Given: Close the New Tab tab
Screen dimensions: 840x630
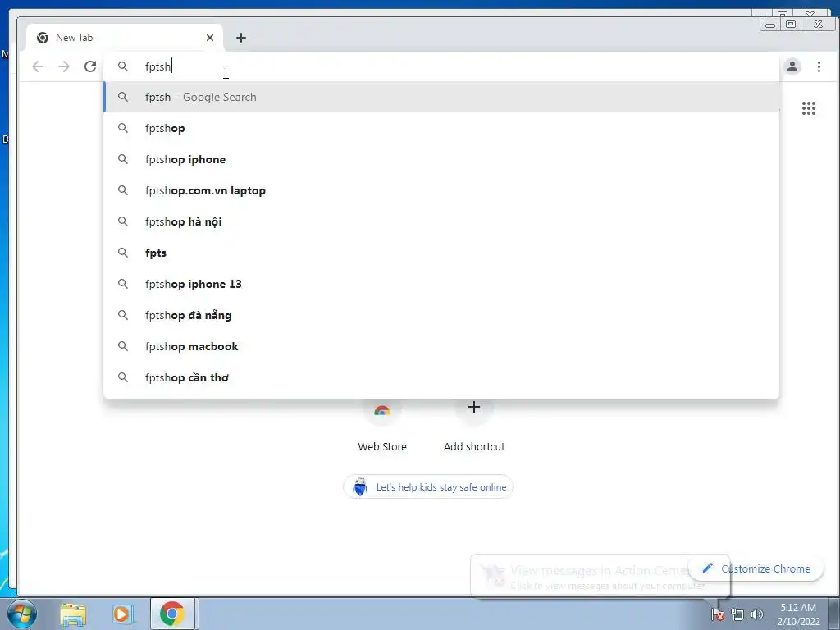Looking at the screenshot, I should (x=210, y=38).
